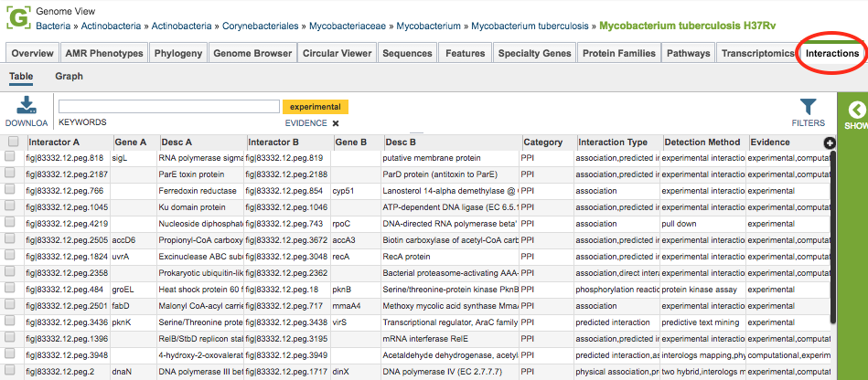
Task: Click the plus icon to add columns
Action: (x=830, y=143)
